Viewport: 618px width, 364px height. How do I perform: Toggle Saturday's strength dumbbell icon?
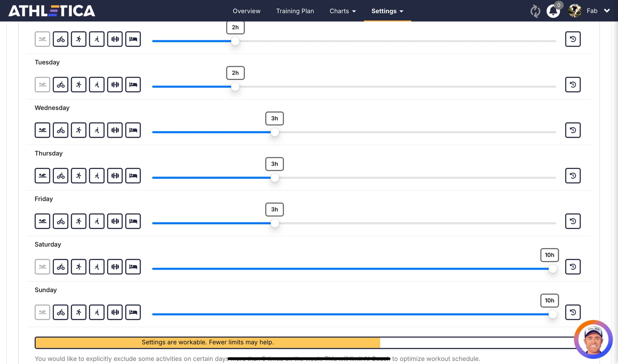115,267
